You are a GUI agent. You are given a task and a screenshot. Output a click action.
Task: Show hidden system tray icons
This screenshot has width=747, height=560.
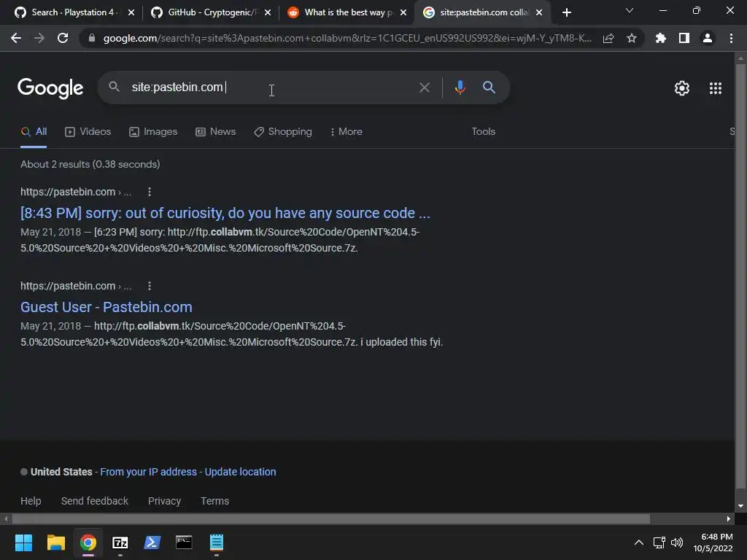[x=639, y=542]
